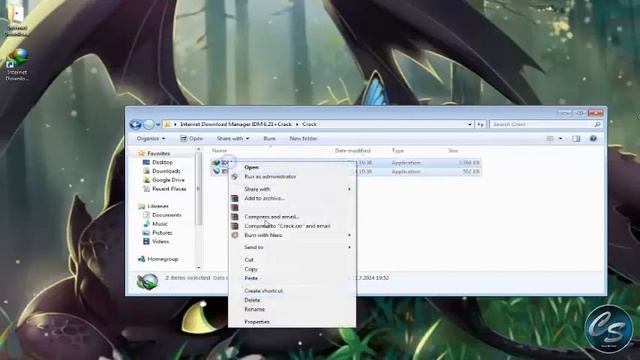Expand the Share with context submenu
This screenshot has height=360, width=640.
click(x=291, y=189)
